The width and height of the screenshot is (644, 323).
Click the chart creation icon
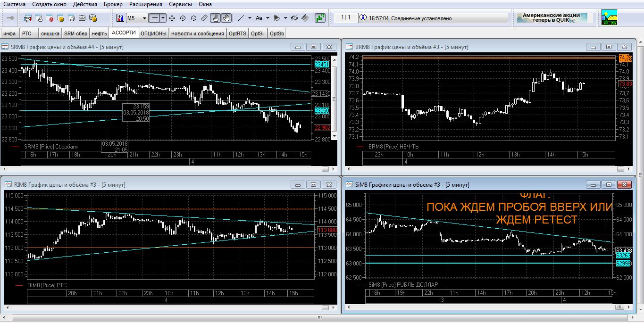point(120,18)
